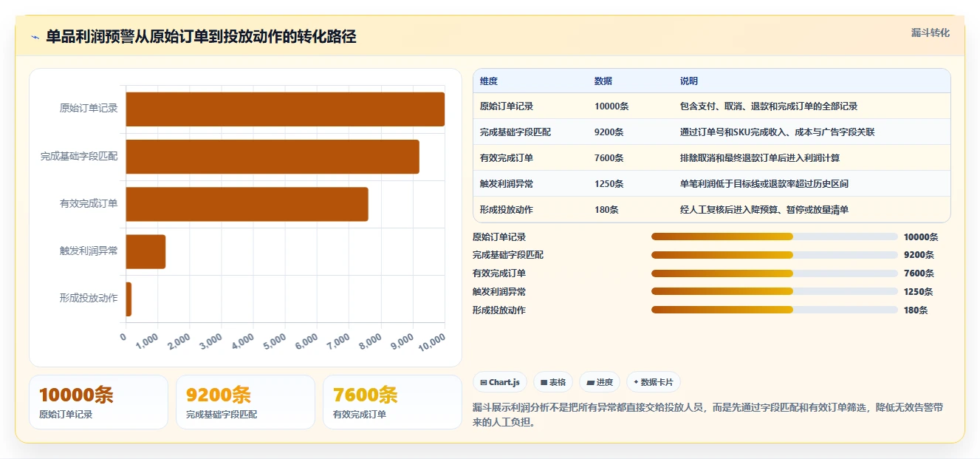Click the 10000条 原始订单记录 stat card
The image size is (980, 459).
tap(98, 402)
